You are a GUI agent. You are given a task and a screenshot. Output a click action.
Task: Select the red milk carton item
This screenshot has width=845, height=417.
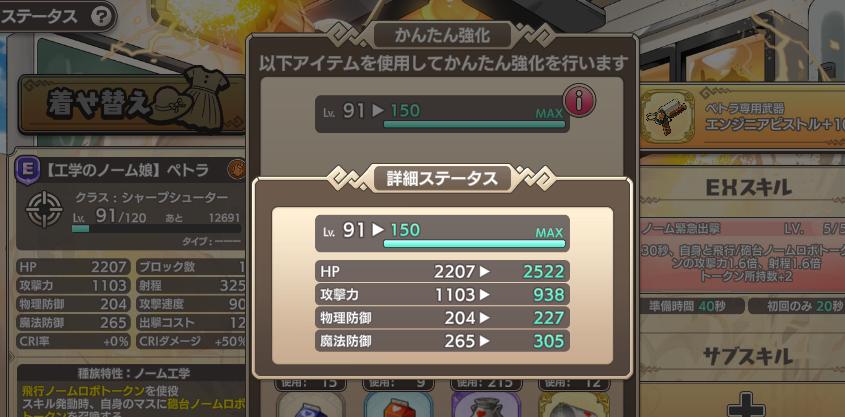[x=398, y=405]
